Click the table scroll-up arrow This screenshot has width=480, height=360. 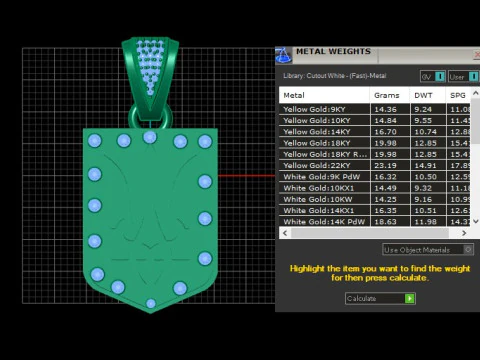pyautogui.click(x=475, y=93)
